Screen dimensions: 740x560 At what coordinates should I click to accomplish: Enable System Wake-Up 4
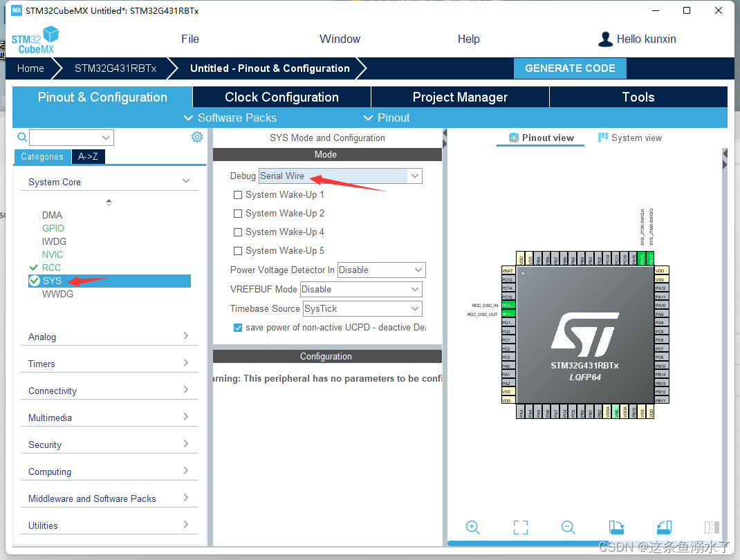tap(238, 232)
